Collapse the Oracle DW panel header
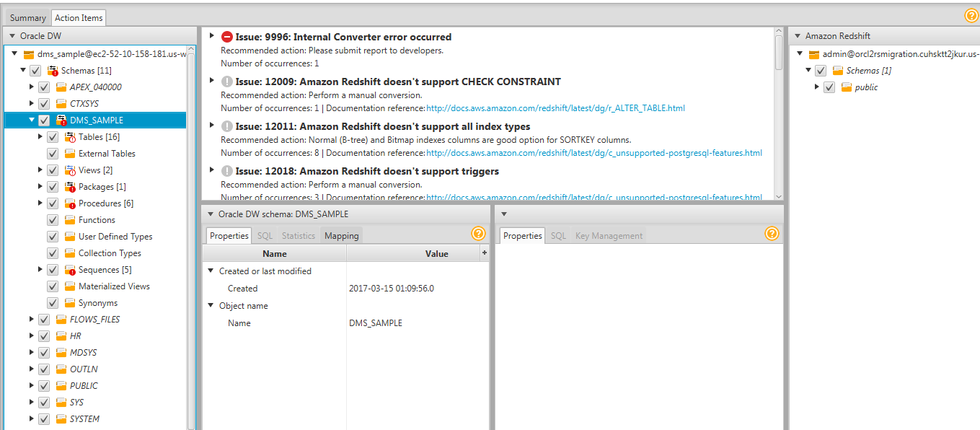 pyautogui.click(x=12, y=36)
